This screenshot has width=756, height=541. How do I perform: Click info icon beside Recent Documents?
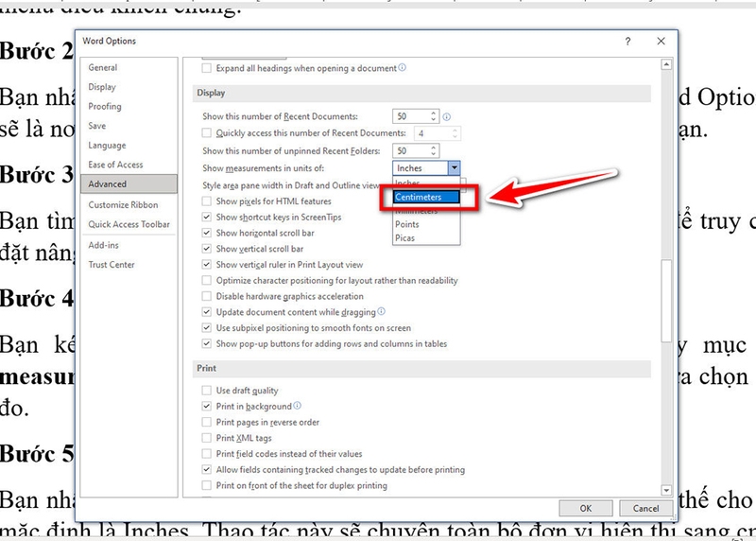(446, 116)
